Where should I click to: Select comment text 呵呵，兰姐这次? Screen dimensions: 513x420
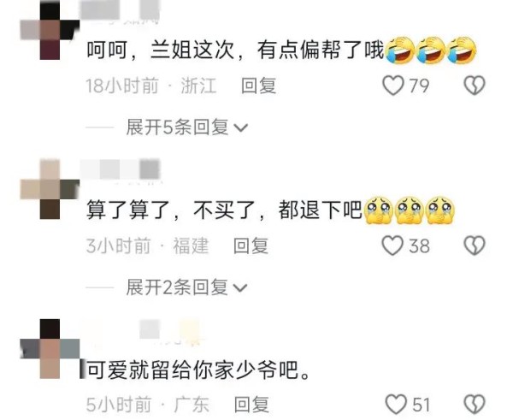click(x=161, y=50)
